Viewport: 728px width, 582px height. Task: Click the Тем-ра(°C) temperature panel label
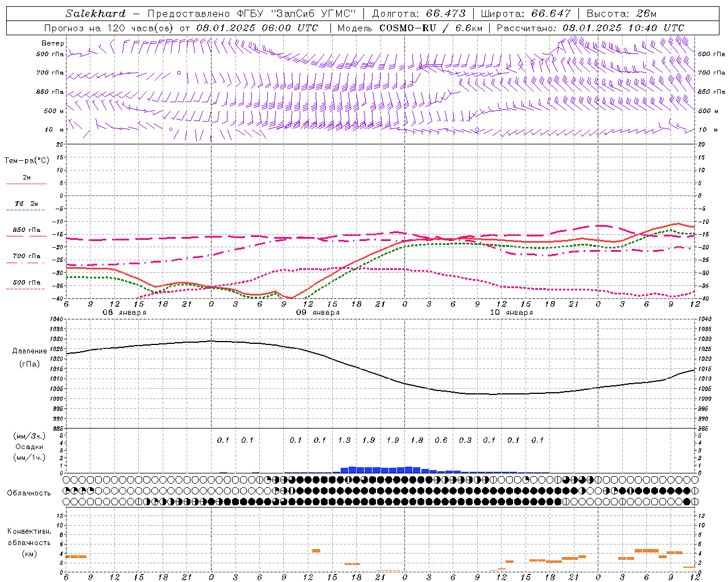pyautogui.click(x=27, y=161)
